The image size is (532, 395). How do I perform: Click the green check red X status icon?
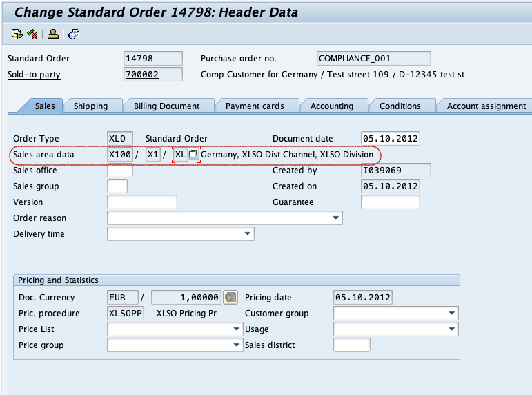coord(32,34)
